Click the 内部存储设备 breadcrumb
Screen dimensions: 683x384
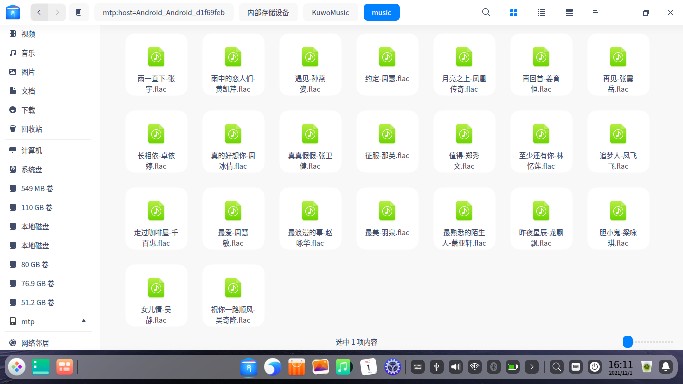click(268, 12)
